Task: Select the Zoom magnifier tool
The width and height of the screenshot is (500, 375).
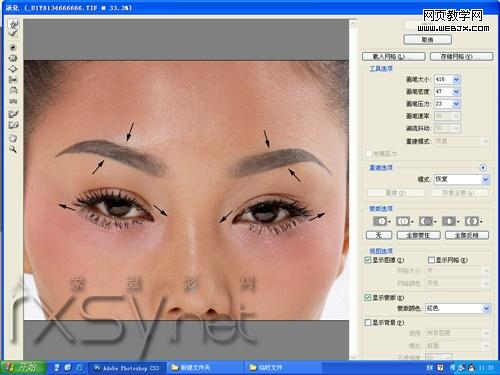Action: [13, 149]
